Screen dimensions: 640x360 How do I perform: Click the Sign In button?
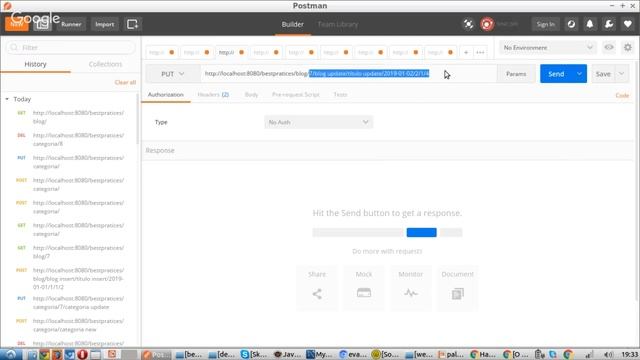coord(545,24)
